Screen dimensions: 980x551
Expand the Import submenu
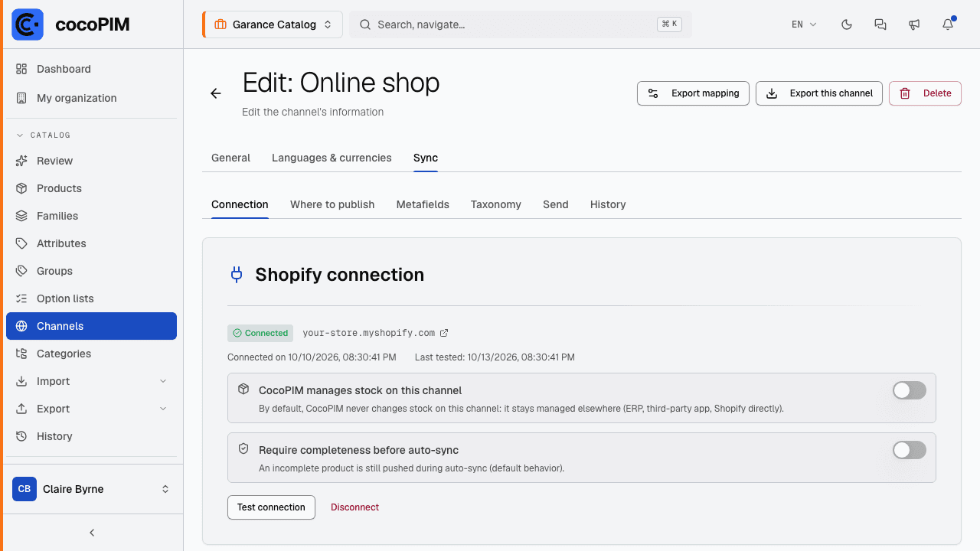(x=91, y=381)
